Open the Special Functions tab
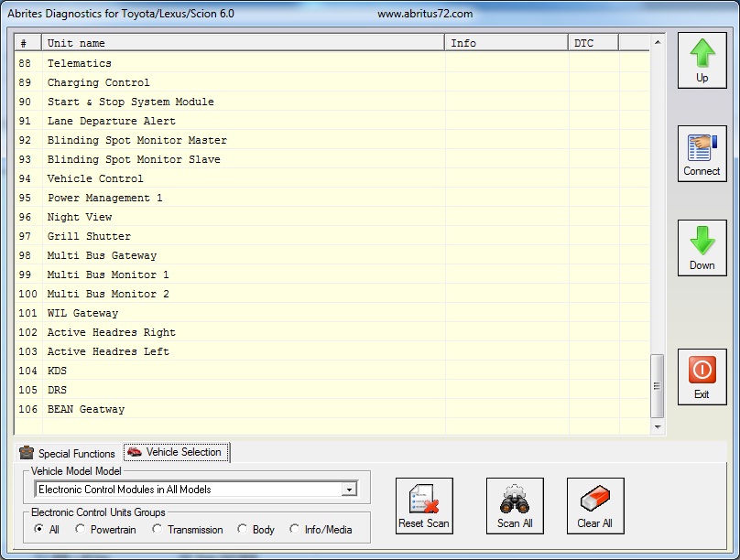The height and width of the screenshot is (560, 740). tap(68, 454)
